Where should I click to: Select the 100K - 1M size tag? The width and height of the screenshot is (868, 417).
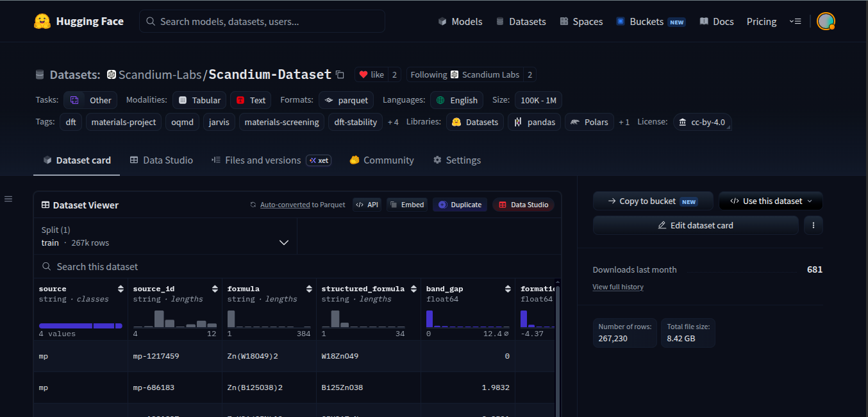(x=538, y=100)
